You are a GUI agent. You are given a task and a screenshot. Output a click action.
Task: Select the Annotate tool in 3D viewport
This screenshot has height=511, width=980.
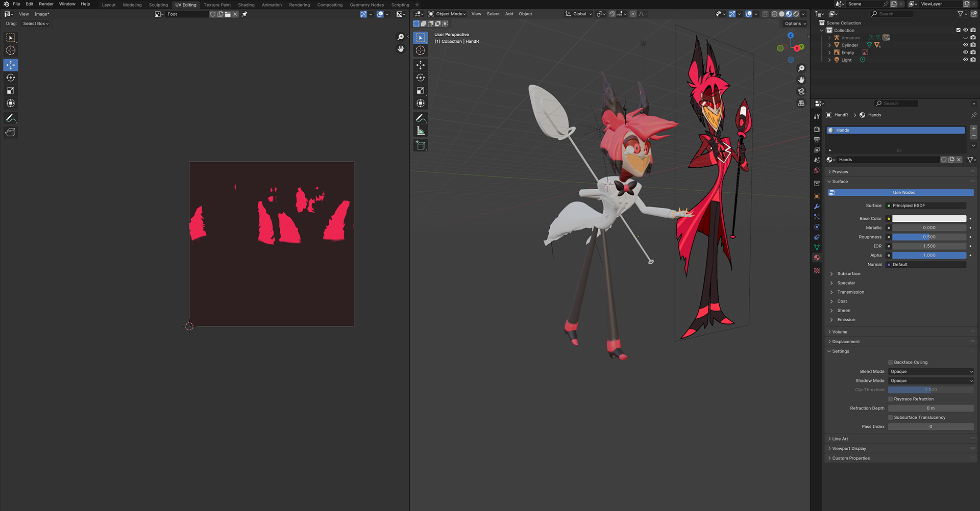tap(421, 118)
